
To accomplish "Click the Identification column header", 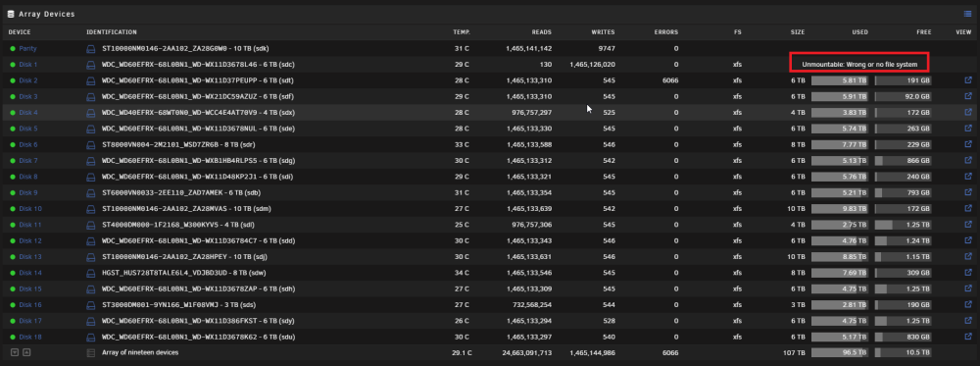I will coord(112,32).
